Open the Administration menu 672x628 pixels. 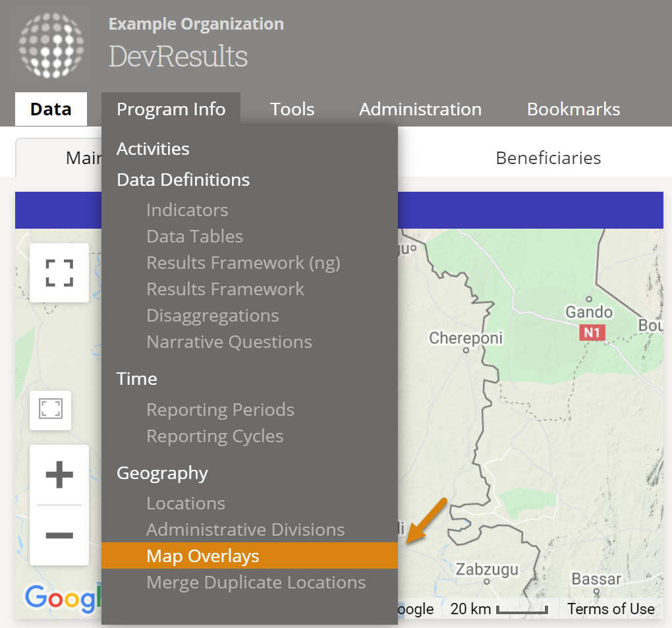tap(420, 109)
